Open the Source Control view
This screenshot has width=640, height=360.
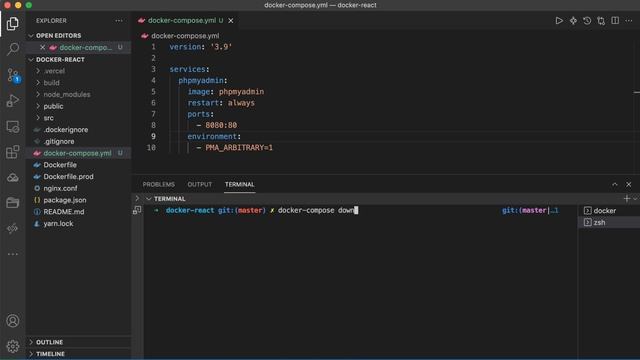13,76
